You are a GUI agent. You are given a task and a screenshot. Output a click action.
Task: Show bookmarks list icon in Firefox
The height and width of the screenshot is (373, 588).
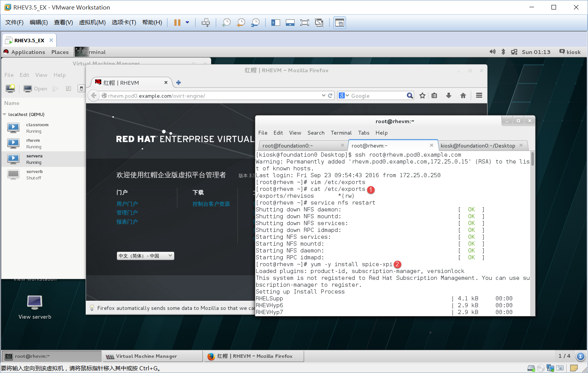tap(434, 96)
